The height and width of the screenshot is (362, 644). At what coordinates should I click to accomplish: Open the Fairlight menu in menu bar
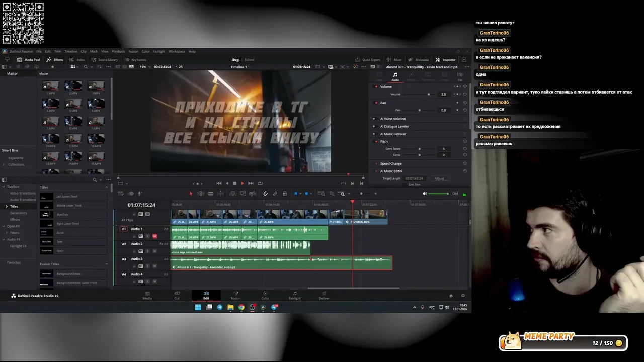(x=159, y=51)
